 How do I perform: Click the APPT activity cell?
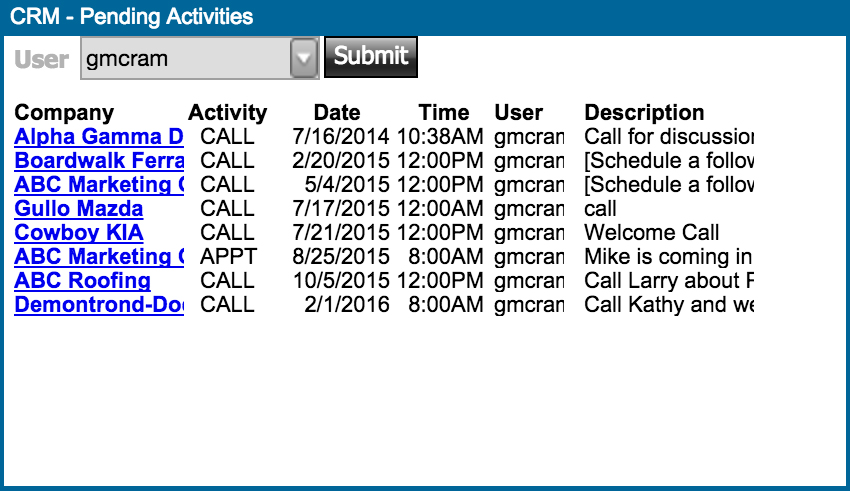pyautogui.click(x=228, y=257)
